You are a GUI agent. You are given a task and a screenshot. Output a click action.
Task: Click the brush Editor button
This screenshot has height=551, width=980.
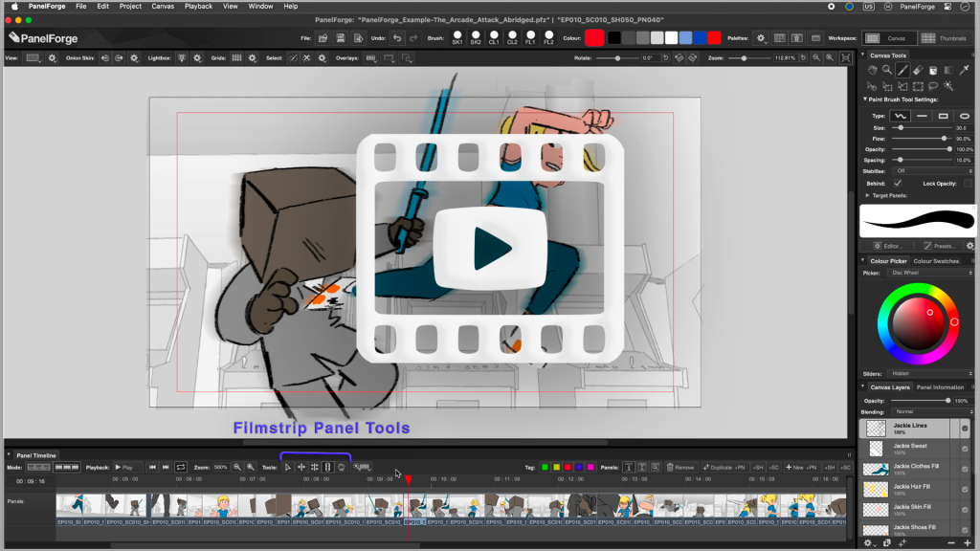point(886,246)
